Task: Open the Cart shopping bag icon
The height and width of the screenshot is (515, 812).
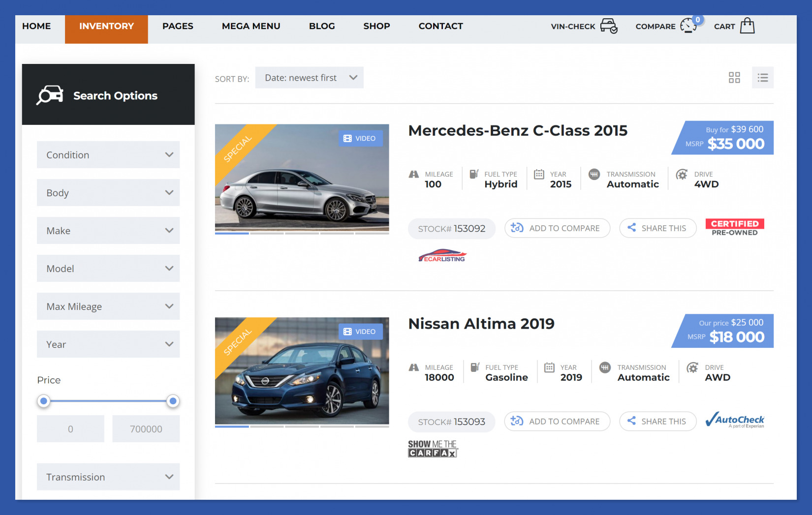Action: (x=747, y=26)
